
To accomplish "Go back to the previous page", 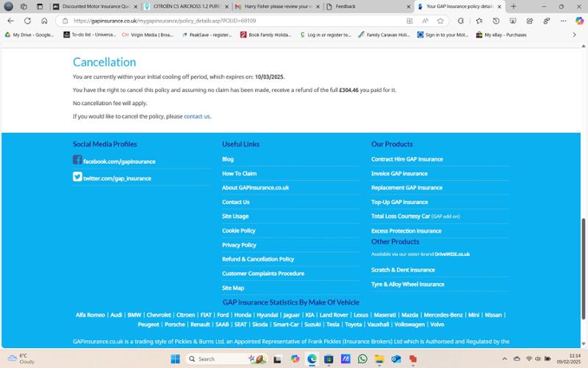I will pos(10,21).
